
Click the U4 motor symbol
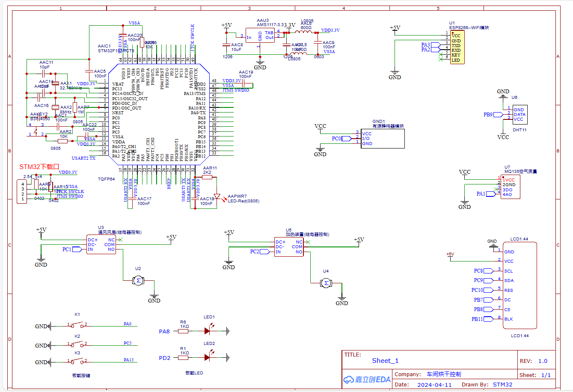pyautogui.click(x=326, y=283)
